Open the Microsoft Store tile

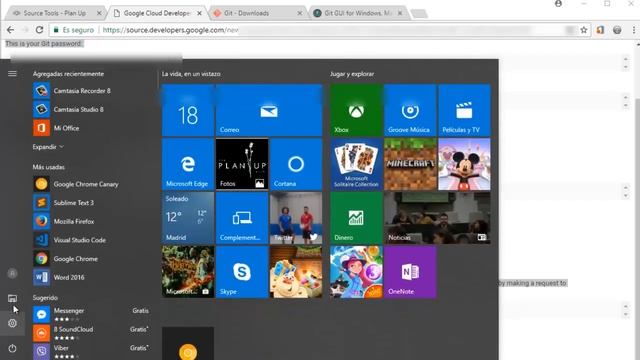(x=188, y=272)
